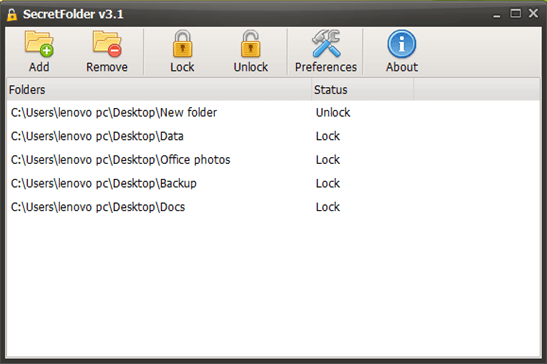Minimize the SecretFolder window
Image resolution: width=547 pixels, height=364 pixels.
(497, 16)
